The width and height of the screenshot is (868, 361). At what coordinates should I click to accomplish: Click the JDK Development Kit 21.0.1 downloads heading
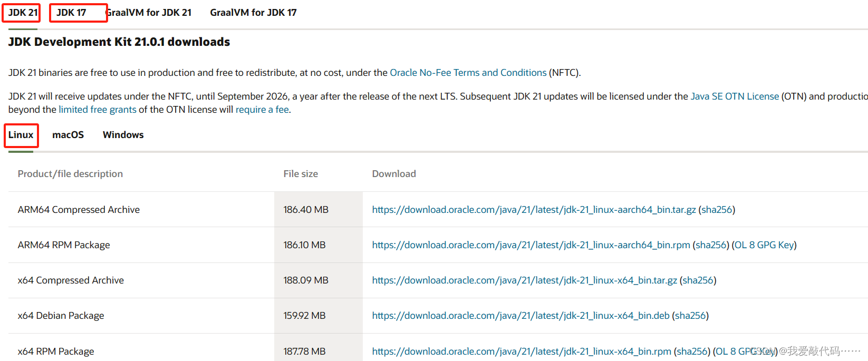119,42
